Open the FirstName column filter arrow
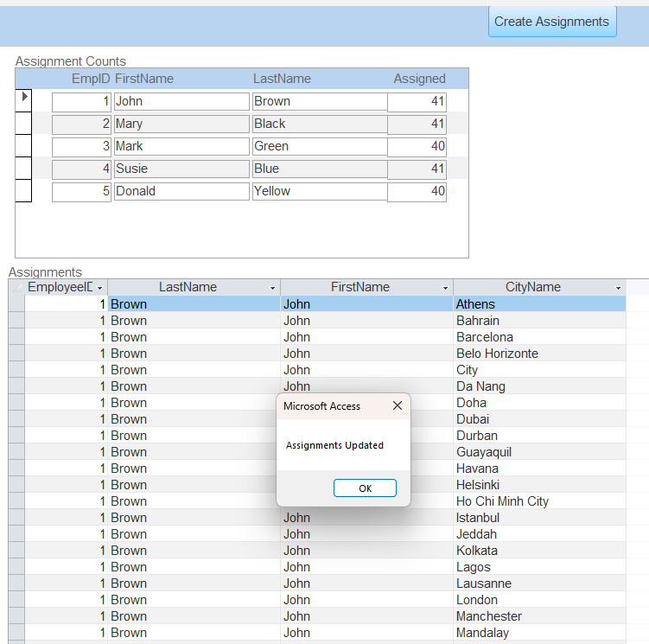 (x=446, y=288)
